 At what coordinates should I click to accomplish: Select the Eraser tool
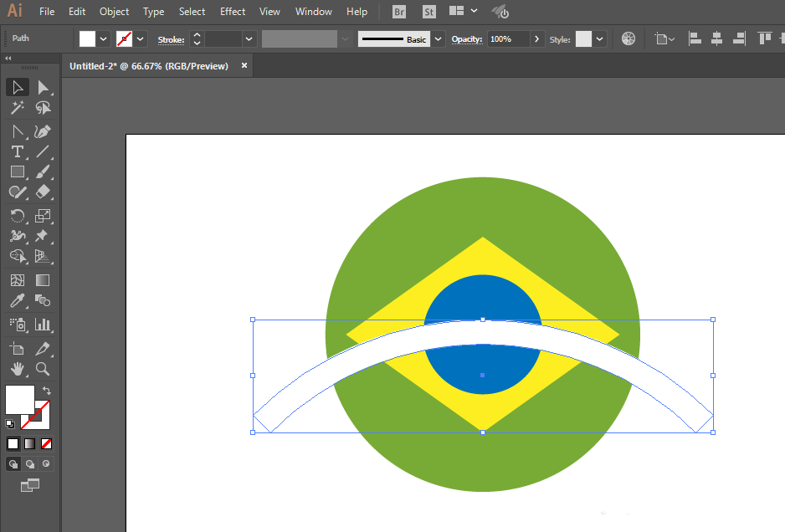tap(43, 192)
